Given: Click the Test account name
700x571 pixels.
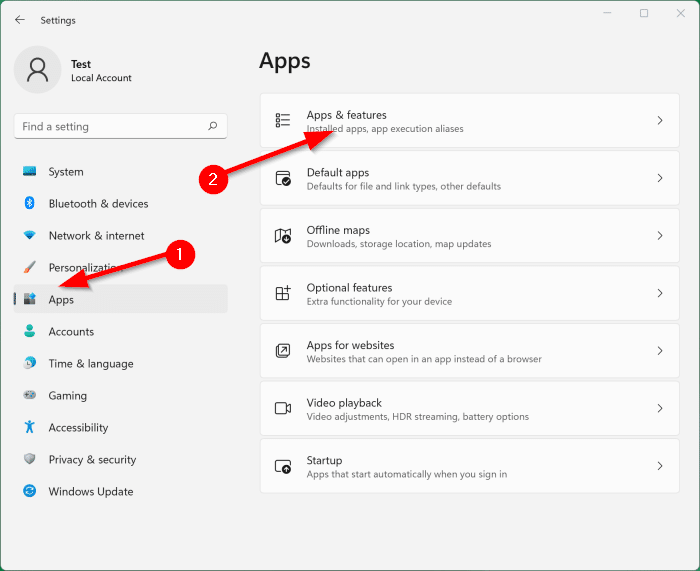Looking at the screenshot, I should (x=81, y=64).
